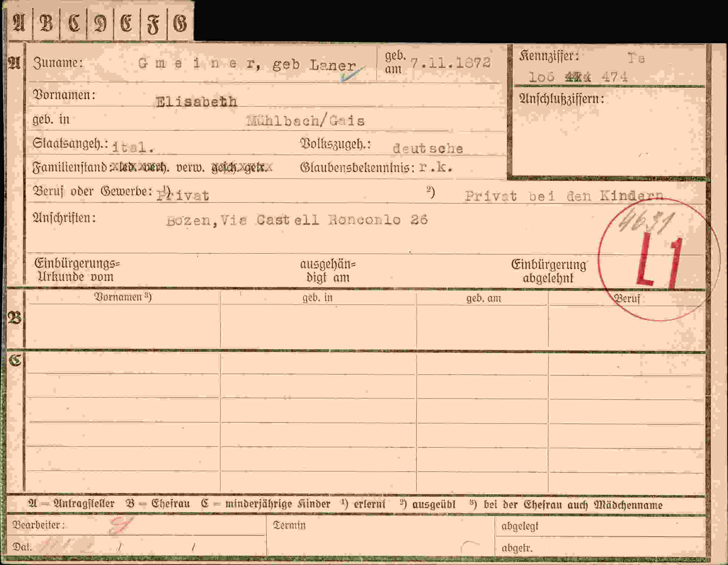Click the first name 'Elisabeth'
Image resolution: width=728 pixels, height=565 pixels.
tap(197, 101)
